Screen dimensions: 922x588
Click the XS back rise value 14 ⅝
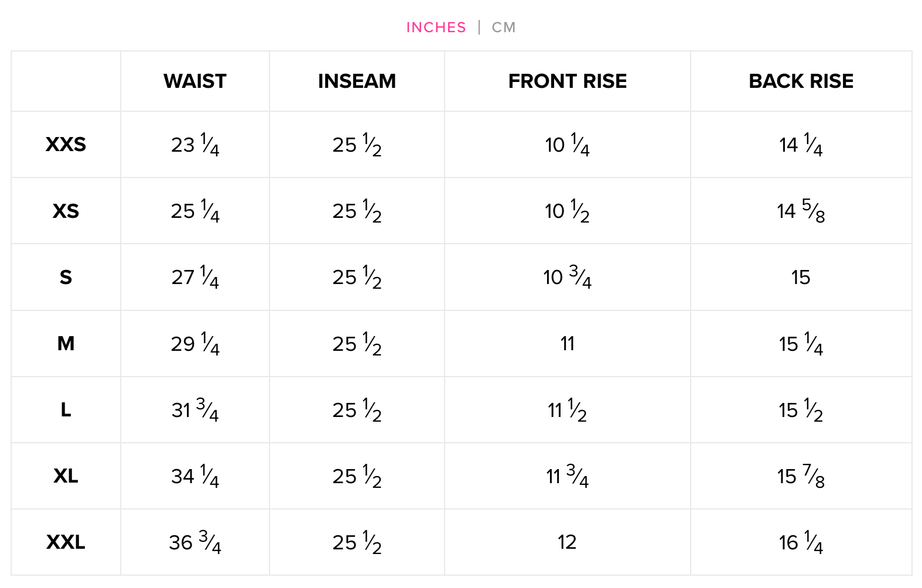(801, 211)
